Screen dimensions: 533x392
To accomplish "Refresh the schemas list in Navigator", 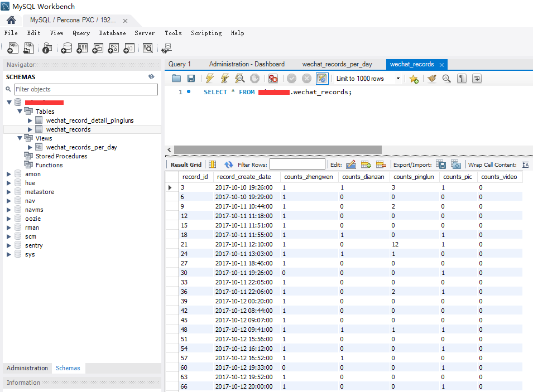I will point(151,77).
